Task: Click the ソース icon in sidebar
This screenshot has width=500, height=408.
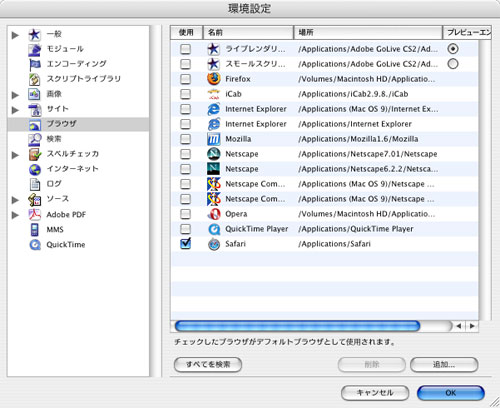Action: point(34,199)
